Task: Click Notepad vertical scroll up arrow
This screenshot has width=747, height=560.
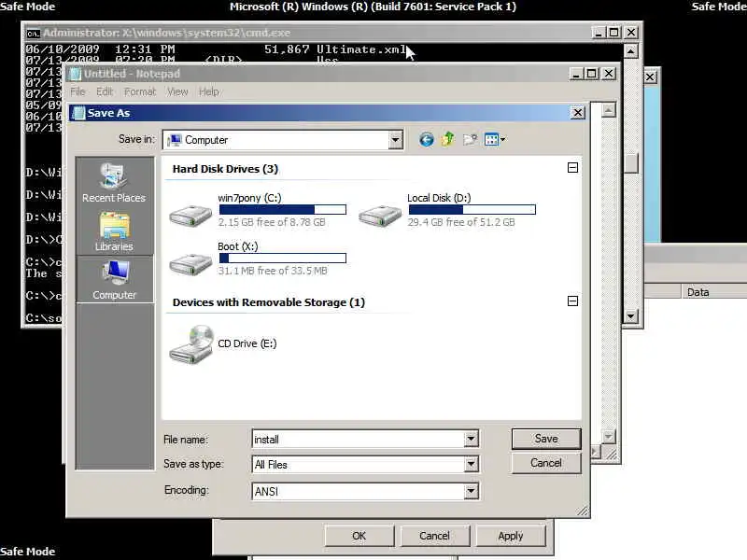Action: tap(609, 110)
